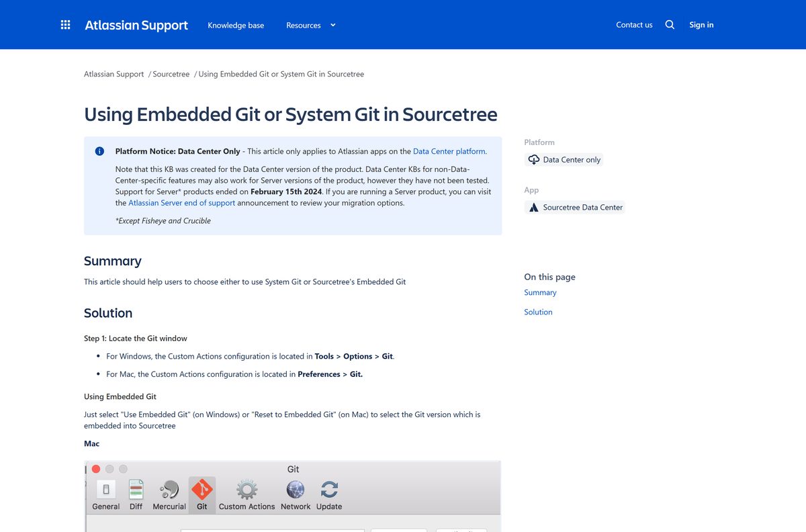Screen dimensions: 806x532
Task: Open the Knowledge base menu item
Action: click(236, 25)
